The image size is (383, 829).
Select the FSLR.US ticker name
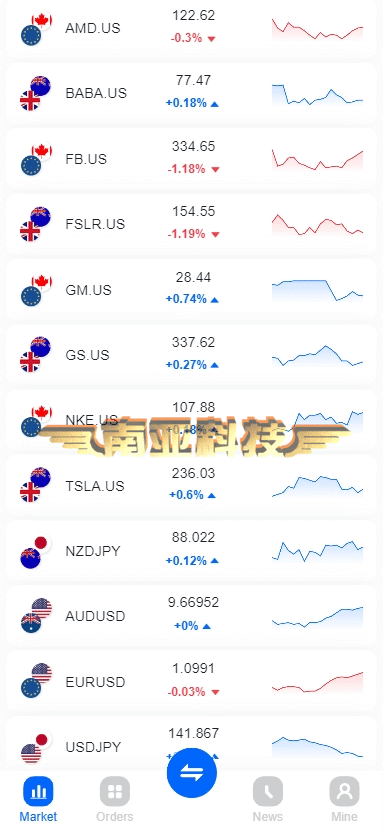(x=95, y=224)
